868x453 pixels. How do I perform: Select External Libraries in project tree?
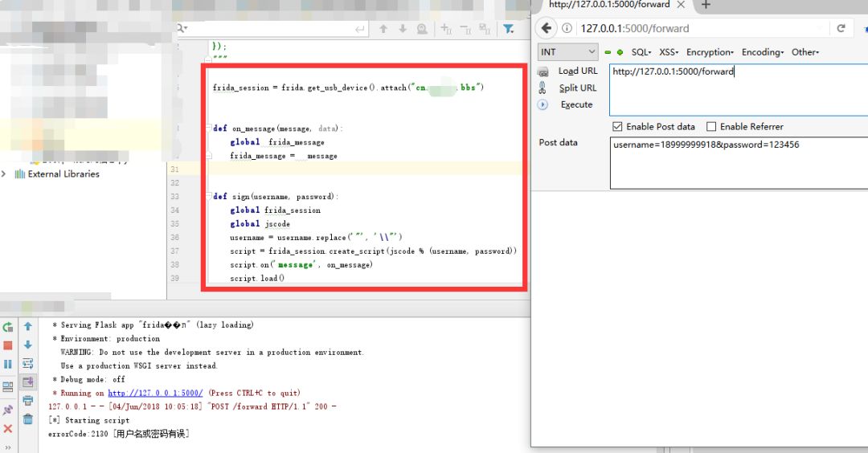[x=63, y=173]
